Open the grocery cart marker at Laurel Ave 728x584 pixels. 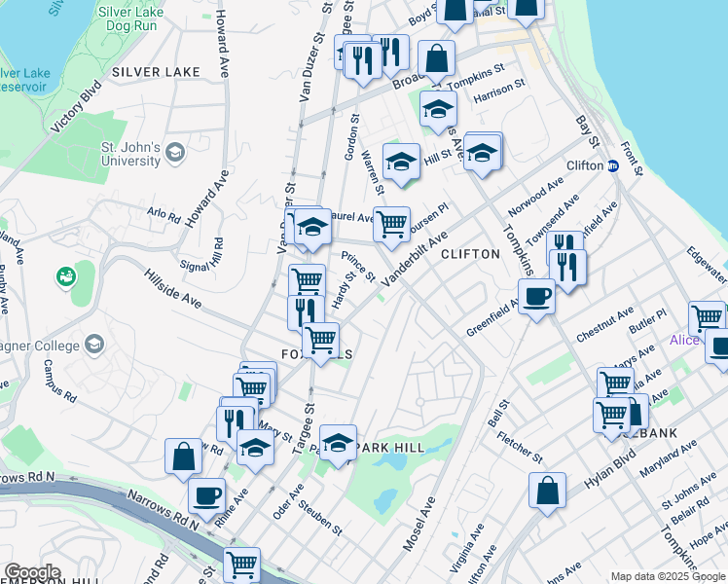click(391, 225)
